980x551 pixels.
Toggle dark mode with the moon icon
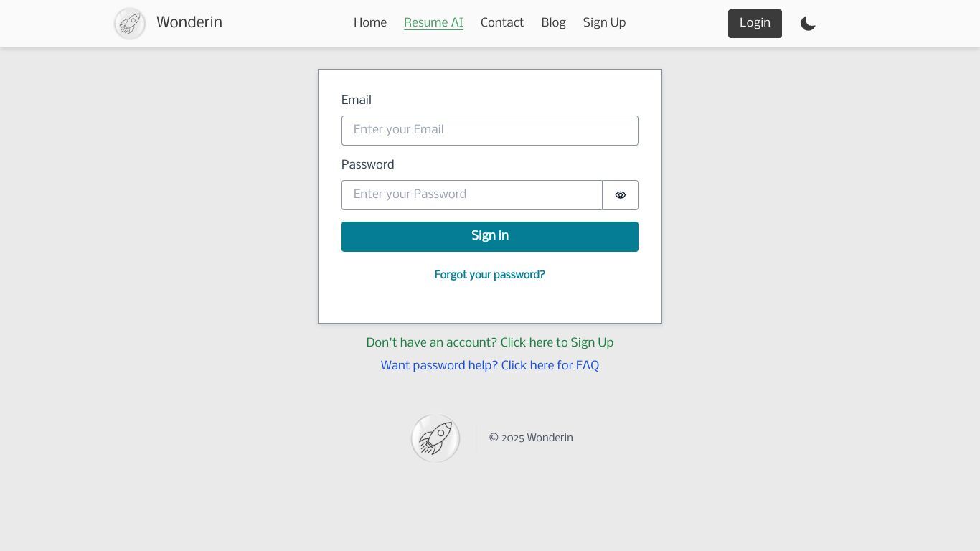(x=808, y=24)
